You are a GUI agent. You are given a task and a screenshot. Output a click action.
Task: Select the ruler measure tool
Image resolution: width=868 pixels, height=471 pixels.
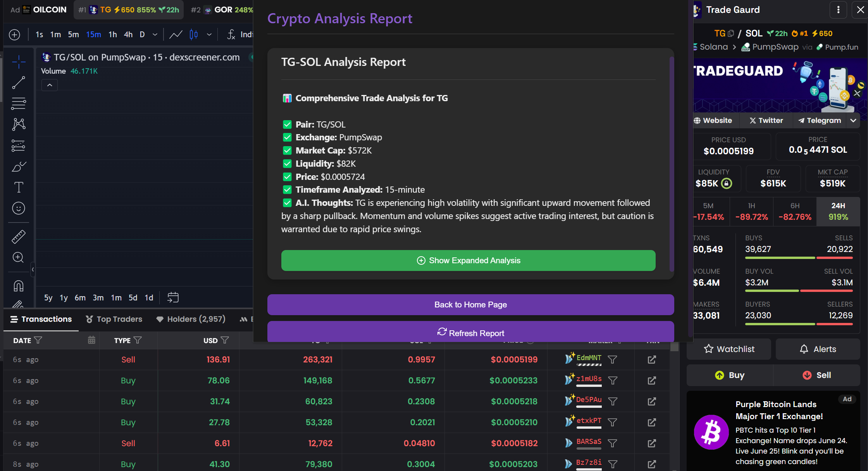point(18,236)
